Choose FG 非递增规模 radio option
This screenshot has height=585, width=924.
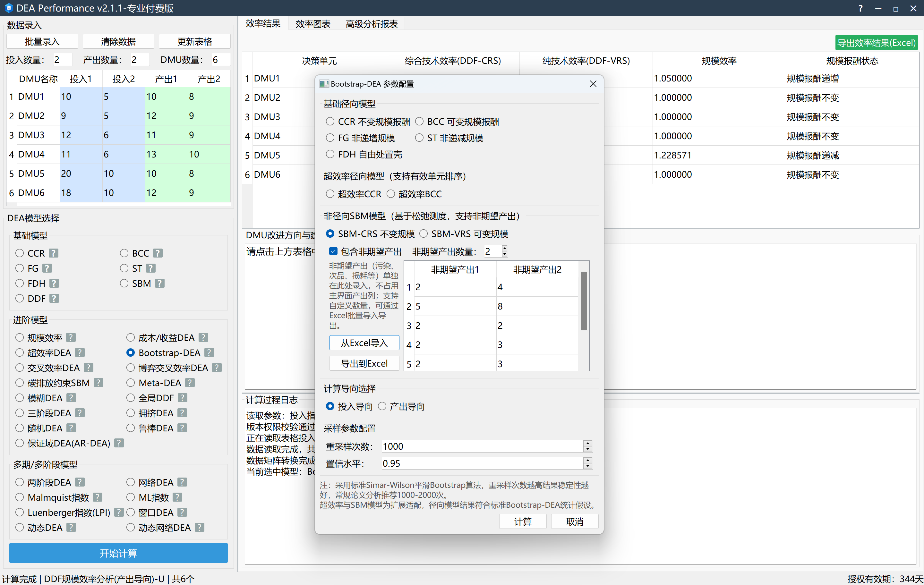pos(360,138)
